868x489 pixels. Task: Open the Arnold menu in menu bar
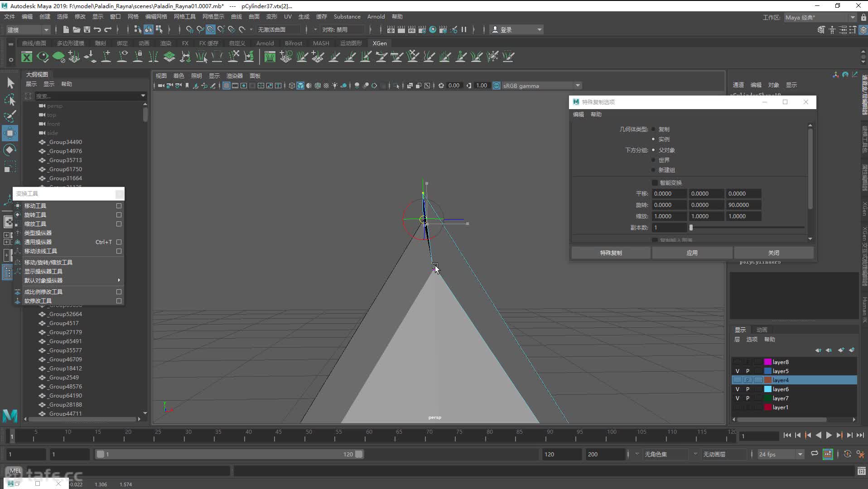[x=376, y=16]
